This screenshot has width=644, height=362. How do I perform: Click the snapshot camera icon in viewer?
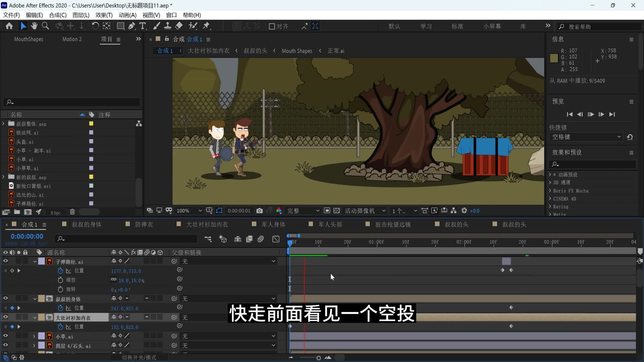[259, 210]
